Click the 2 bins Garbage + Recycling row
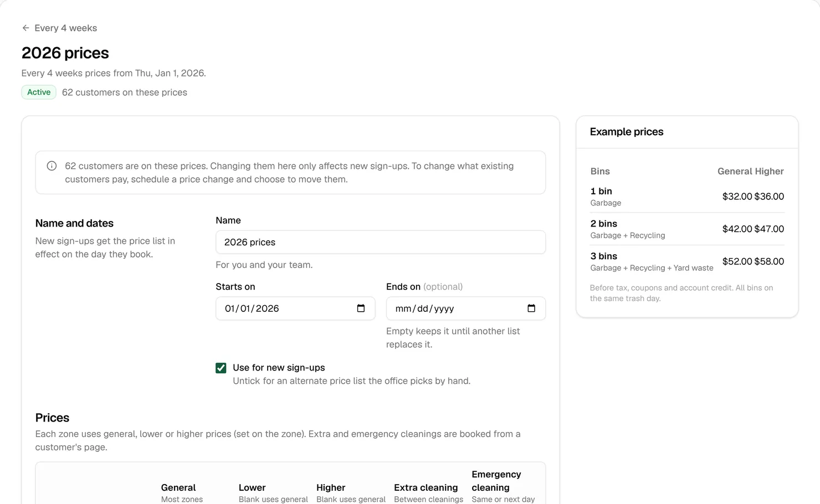820x504 pixels. pyautogui.click(x=687, y=229)
